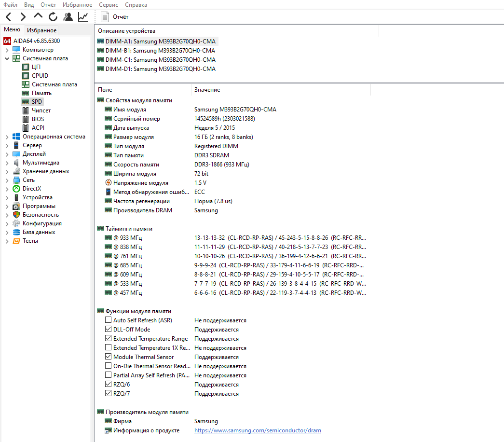Screen dimensions: 504x442
Task: Click the up-level arrow toolbar icon
Action: click(x=38, y=16)
